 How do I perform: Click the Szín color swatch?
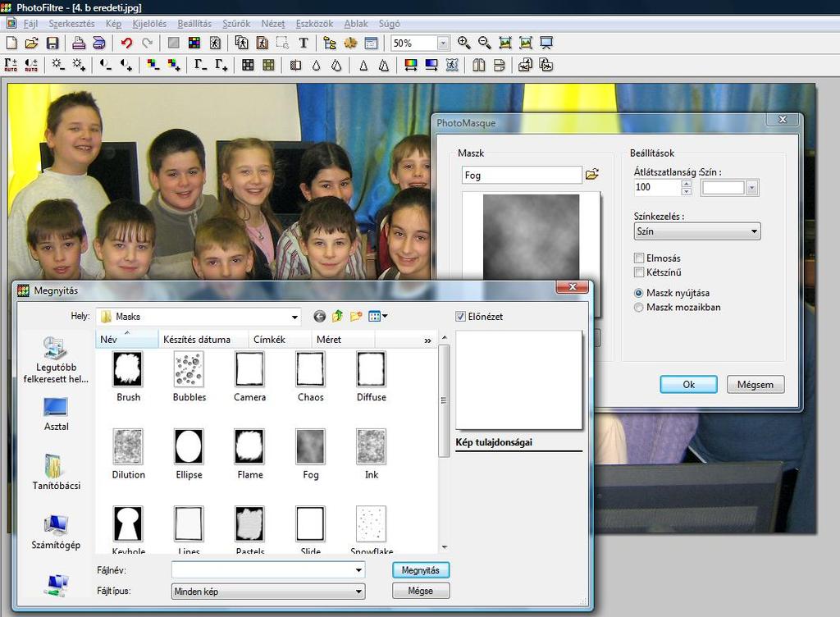724,187
